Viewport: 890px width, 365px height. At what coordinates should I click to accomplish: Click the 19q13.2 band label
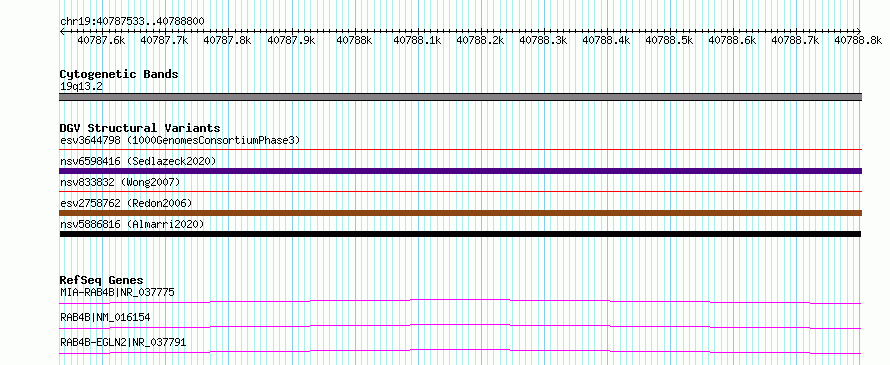point(81,87)
